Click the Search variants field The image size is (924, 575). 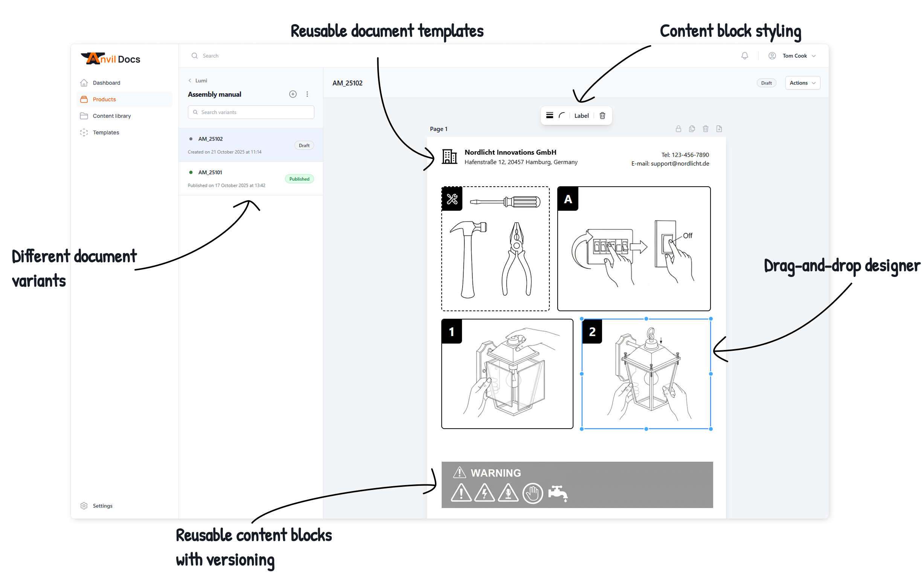[250, 112]
